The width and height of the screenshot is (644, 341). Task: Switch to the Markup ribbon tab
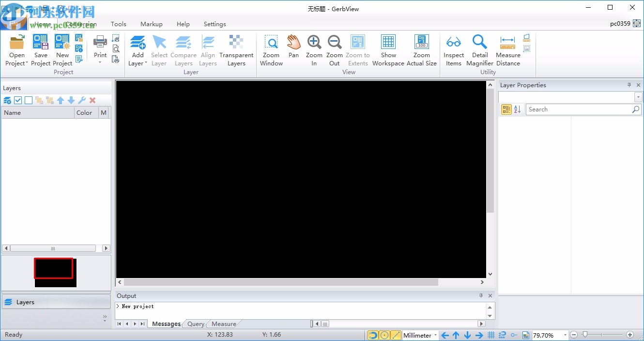click(x=151, y=24)
